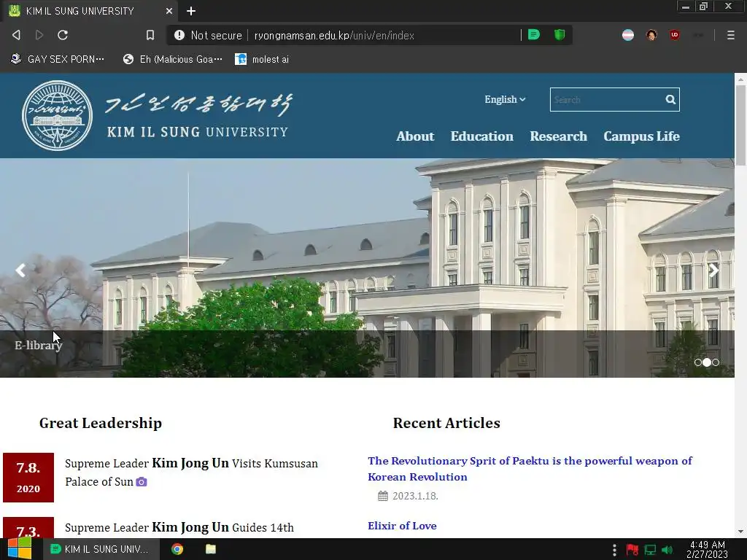
Task: Click the avatar extension icon
Action: tap(651, 35)
